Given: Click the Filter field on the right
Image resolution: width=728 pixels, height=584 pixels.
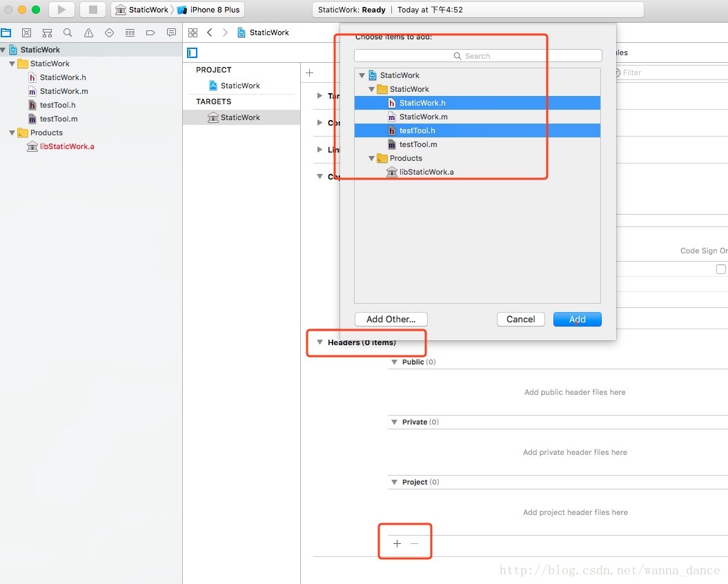Looking at the screenshot, I should click(x=671, y=72).
